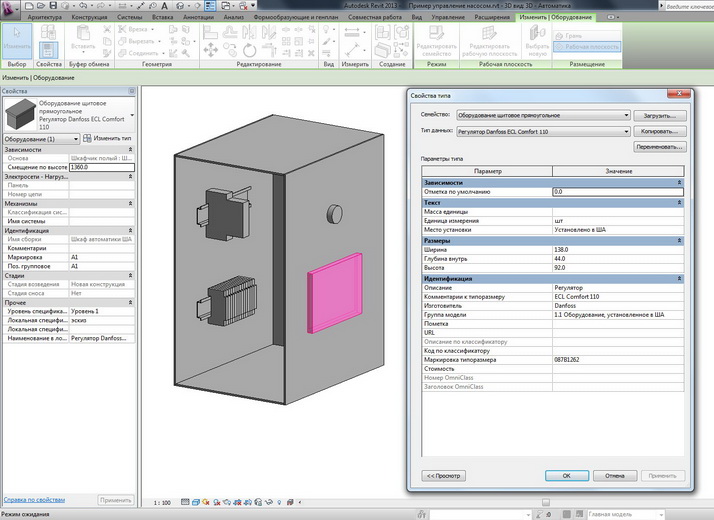714x520 pixels.
Task: Click the Изменить тип button
Action: 108,138
